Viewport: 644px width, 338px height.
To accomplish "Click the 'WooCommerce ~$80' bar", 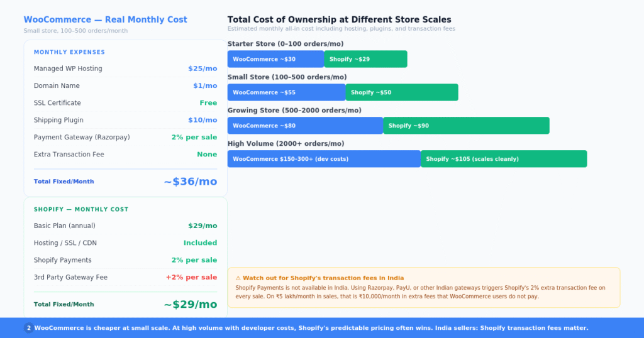I will 305,126.
